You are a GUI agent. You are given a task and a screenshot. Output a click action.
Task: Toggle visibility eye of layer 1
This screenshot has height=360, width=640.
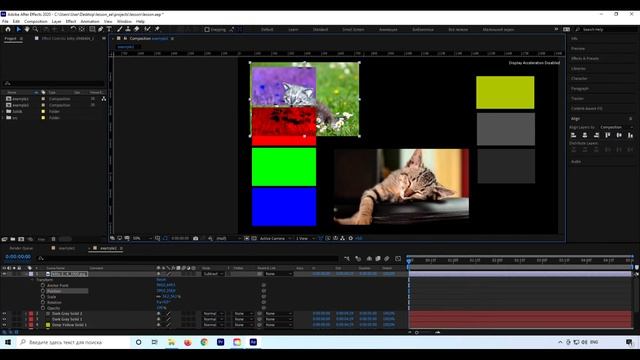point(4,274)
